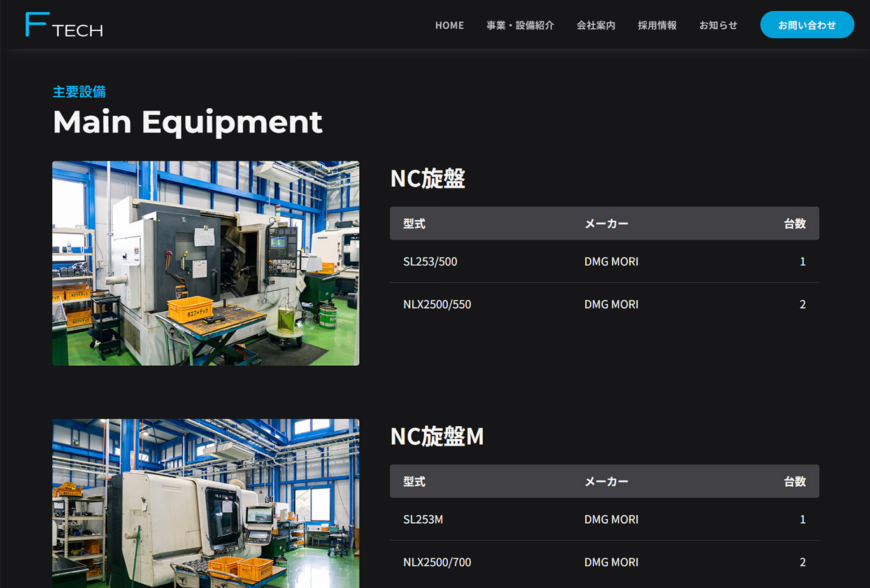Viewport: 870px width, 588px height.
Task: Click the blue 主要設備 label
Action: click(79, 92)
